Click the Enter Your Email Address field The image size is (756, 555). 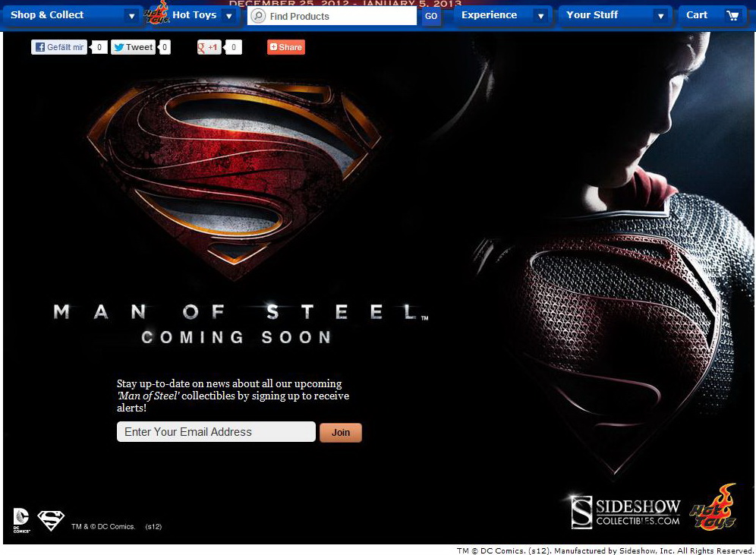pyautogui.click(x=216, y=431)
